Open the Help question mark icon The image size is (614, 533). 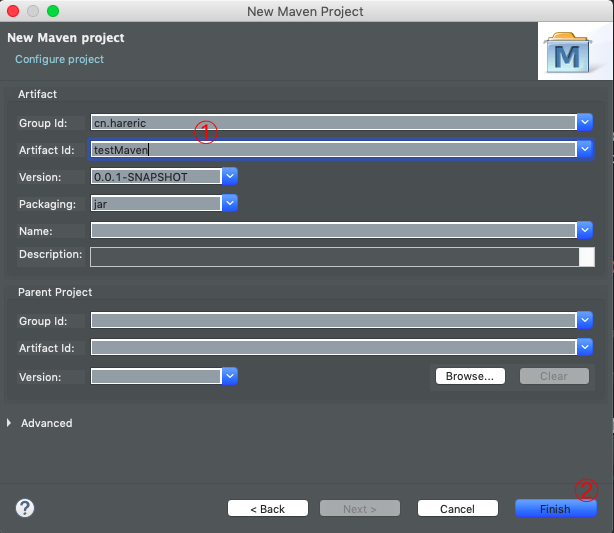tap(25, 508)
